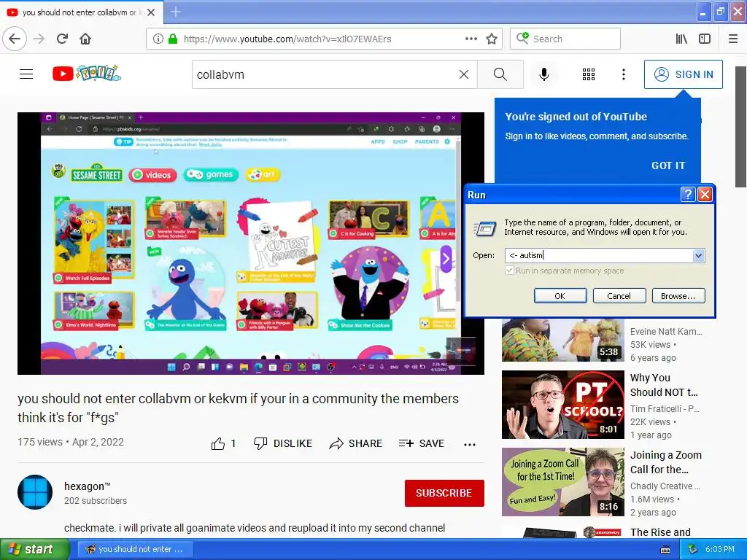This screenshot has width=747, height=560.
Task: Click the system tray keyboard icon
Action: 665,550
